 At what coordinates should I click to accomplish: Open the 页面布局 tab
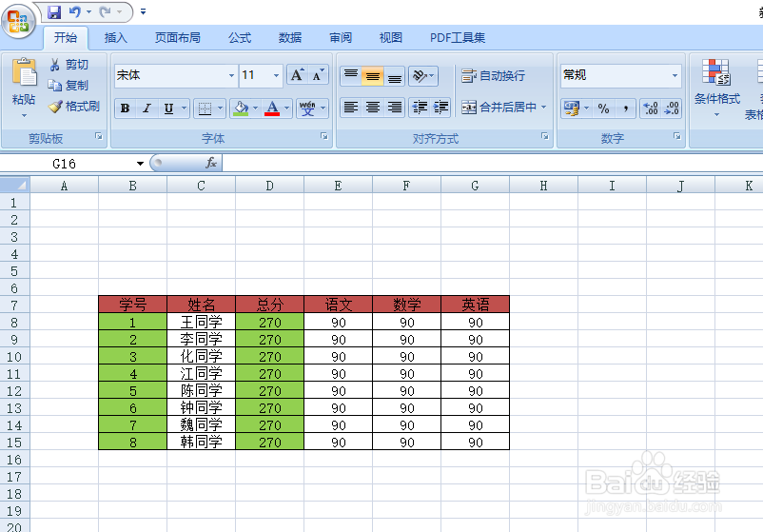click(178, 38)
